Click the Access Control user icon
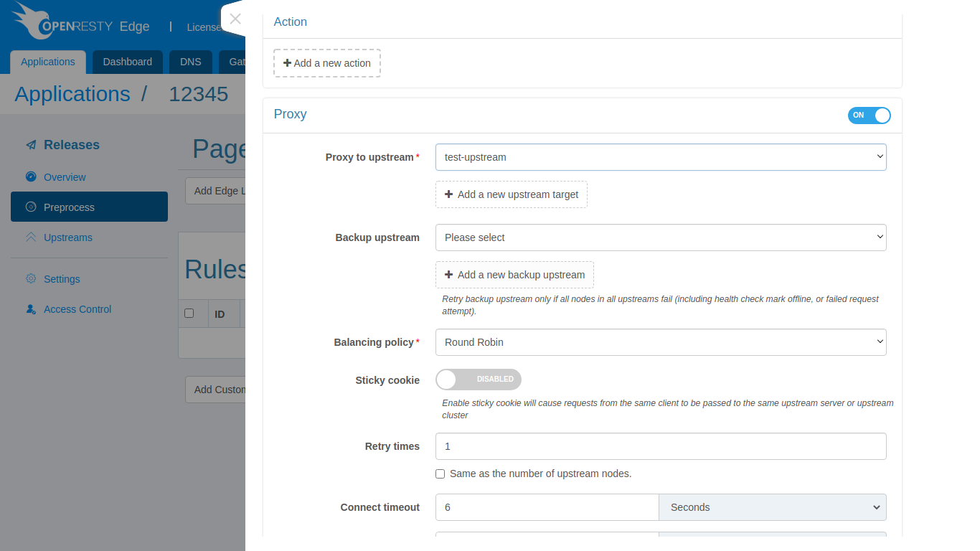 click(x=31, y=309)
